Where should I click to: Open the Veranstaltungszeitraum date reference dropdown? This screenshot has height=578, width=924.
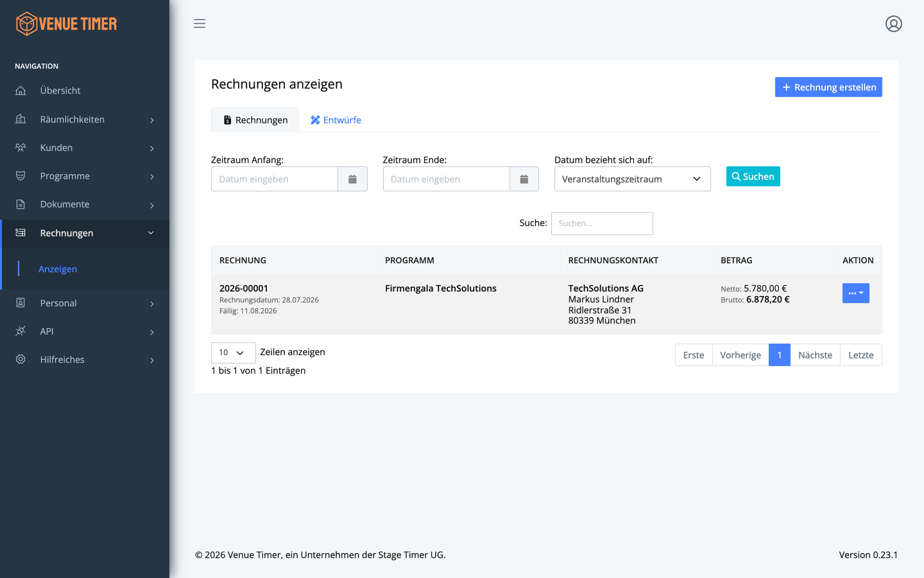[x=632, y=179]
